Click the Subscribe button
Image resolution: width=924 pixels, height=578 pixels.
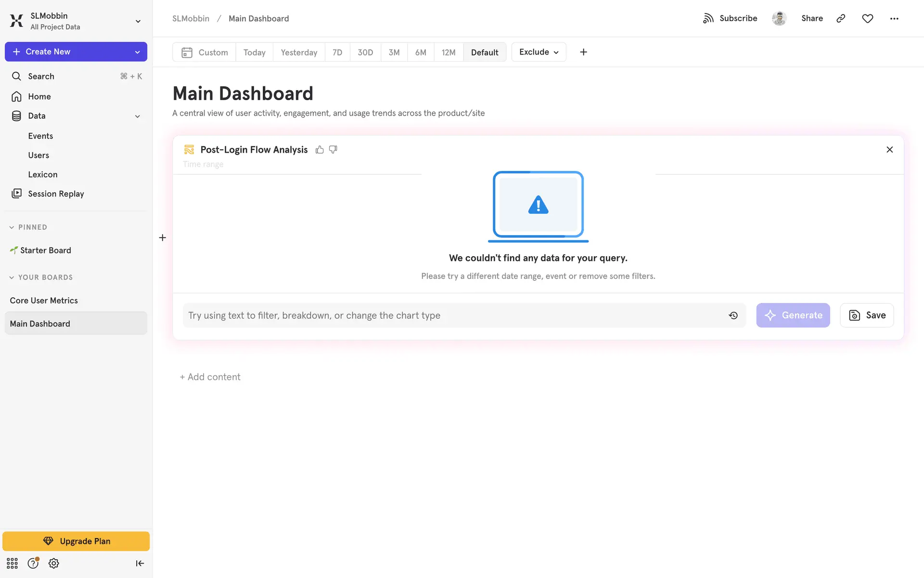[730, 18]
